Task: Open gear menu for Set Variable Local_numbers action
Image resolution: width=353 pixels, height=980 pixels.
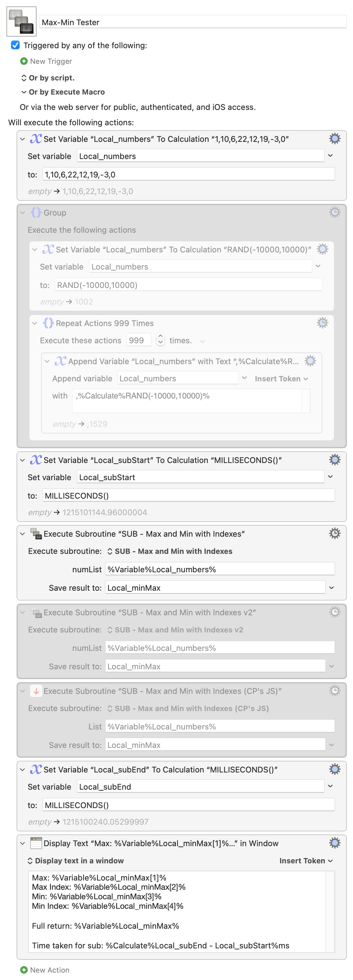Action: point(334,139)
